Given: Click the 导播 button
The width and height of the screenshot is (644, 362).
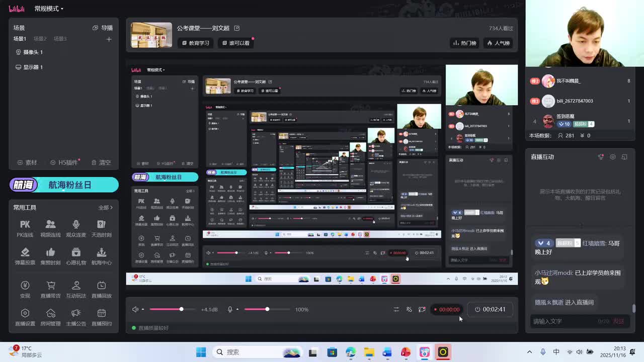Looking at the screenshot, I should pos(103,28).
